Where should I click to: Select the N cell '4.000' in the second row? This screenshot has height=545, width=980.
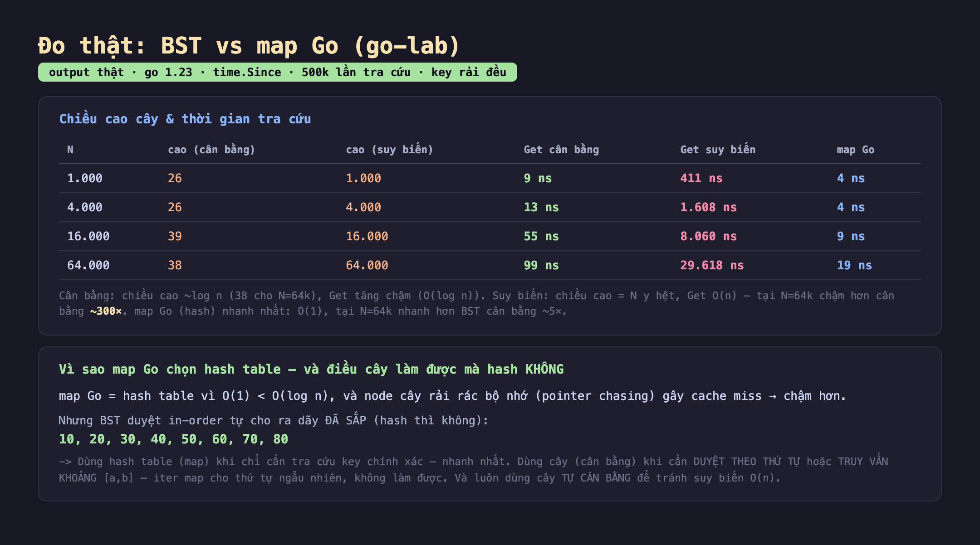coord(85,207)
